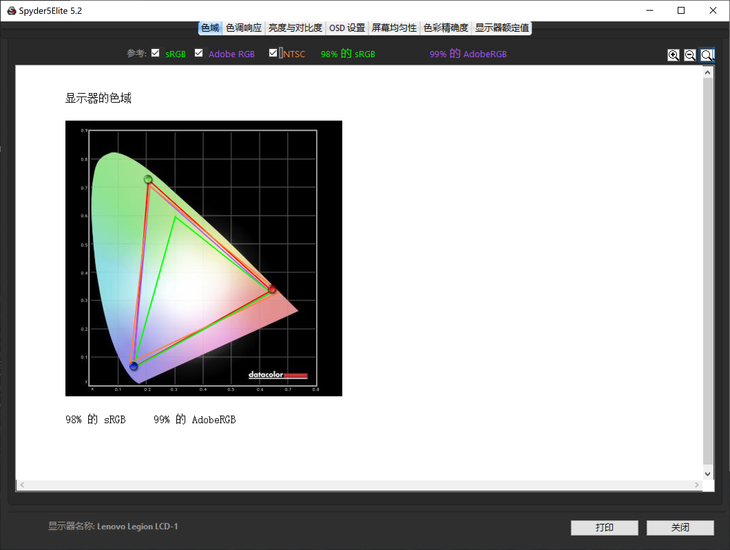Maximize the Spyder5Elite window

[x=681, y=10]
